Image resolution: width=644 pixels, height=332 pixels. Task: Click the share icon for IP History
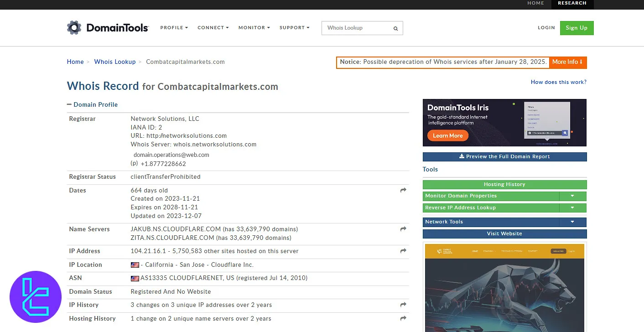tap(403, 305)
